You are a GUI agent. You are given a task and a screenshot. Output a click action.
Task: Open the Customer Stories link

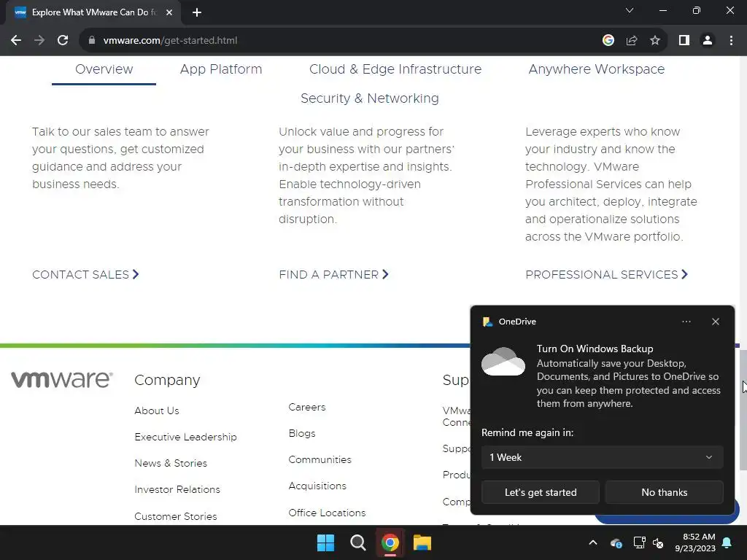click(175, 516)
